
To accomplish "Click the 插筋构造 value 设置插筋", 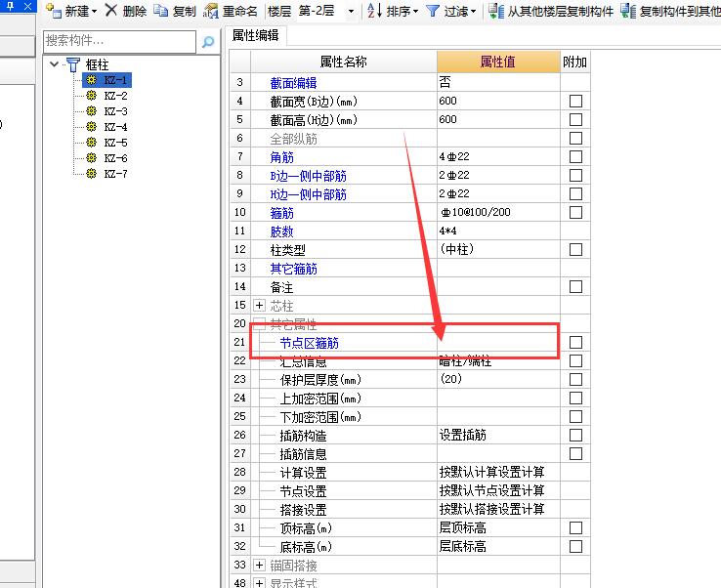I will coord(462,435).
